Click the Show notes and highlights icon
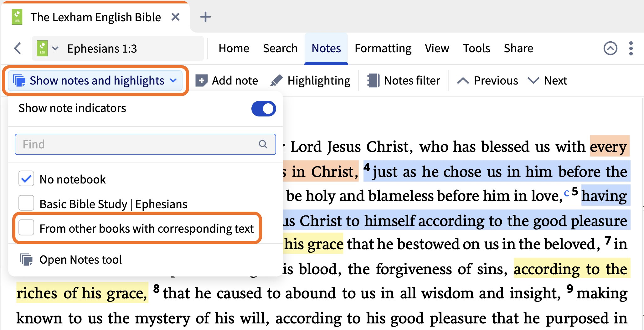This screenshot has height=330, width=644. tap(19, 80)
